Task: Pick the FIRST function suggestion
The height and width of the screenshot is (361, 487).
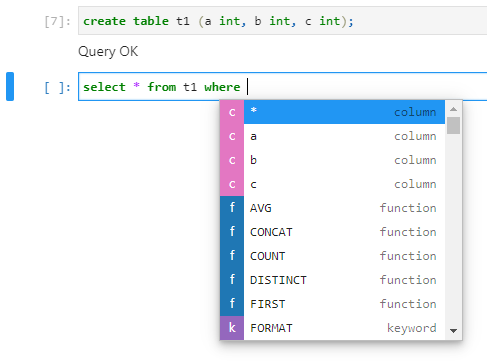Action: tap(332, 304)
